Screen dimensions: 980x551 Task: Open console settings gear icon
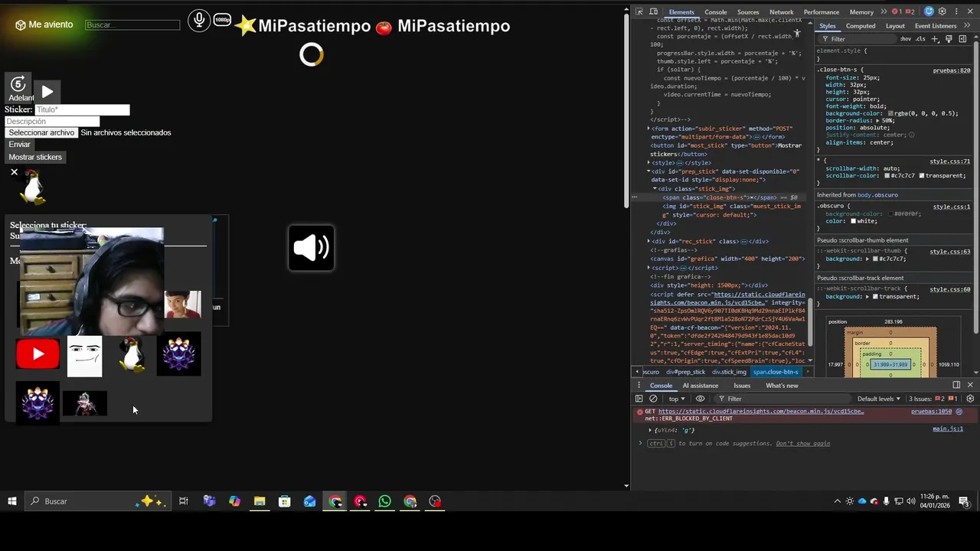click(x=970, y=399)
